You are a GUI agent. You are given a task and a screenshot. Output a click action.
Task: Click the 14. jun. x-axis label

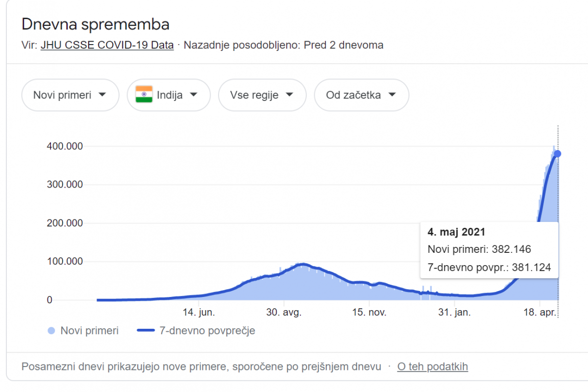(x=199, y=312)
